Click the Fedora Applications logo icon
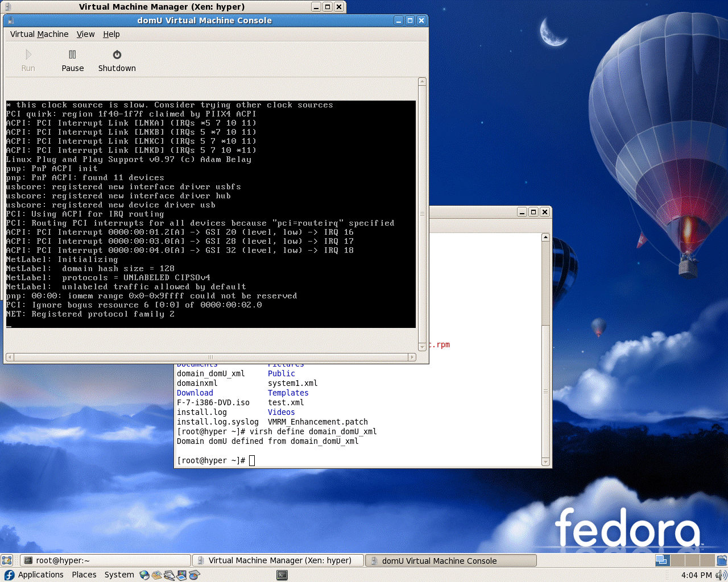Screen dimensions: 728x582 [x=9, y=575]
